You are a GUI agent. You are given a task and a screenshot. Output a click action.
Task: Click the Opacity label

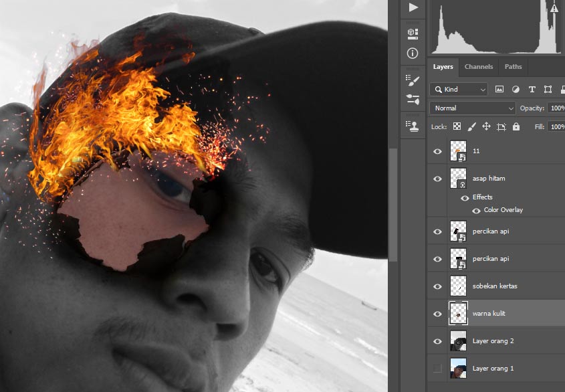[x=532, y=108]
